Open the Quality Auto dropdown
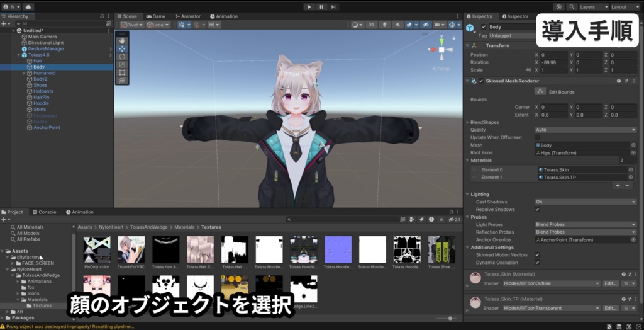Screen dimensions: 644x330 click(586, 130)
